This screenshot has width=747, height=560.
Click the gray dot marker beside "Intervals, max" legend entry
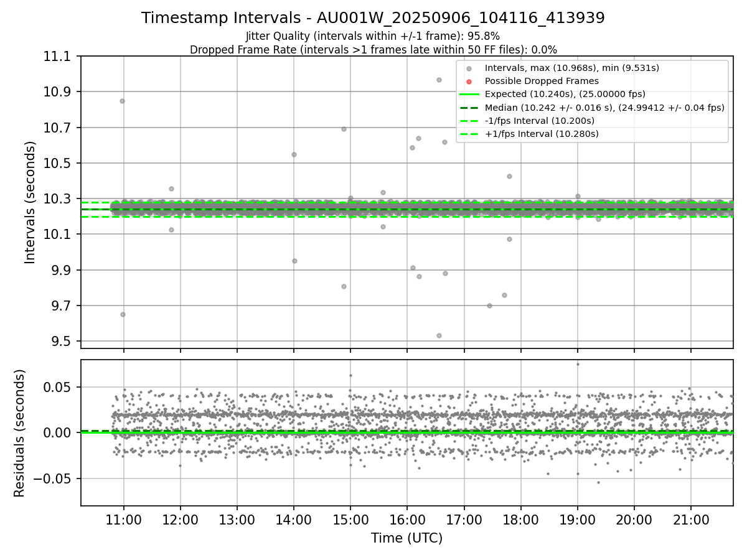(x=469, y=68)
